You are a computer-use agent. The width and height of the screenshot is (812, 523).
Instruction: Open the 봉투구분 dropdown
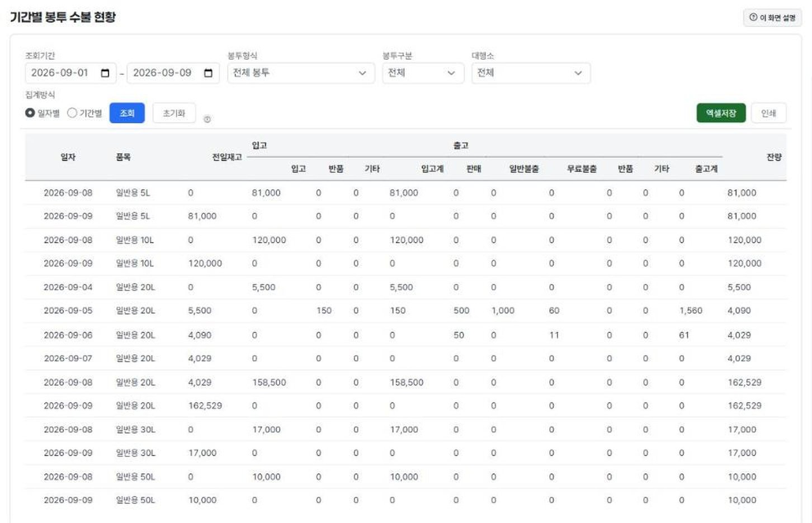click(423, 73)
